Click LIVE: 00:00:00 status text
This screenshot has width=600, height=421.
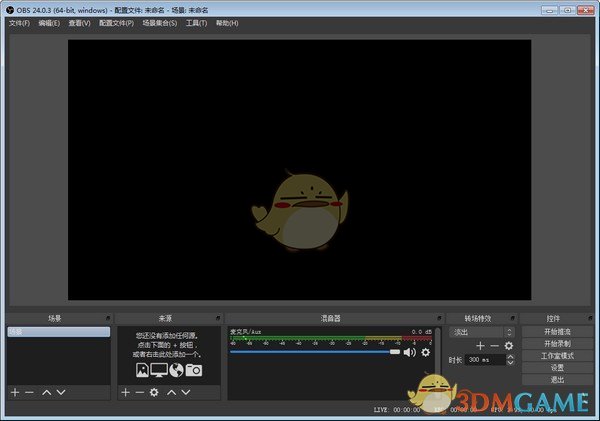(x=397, y=410)
